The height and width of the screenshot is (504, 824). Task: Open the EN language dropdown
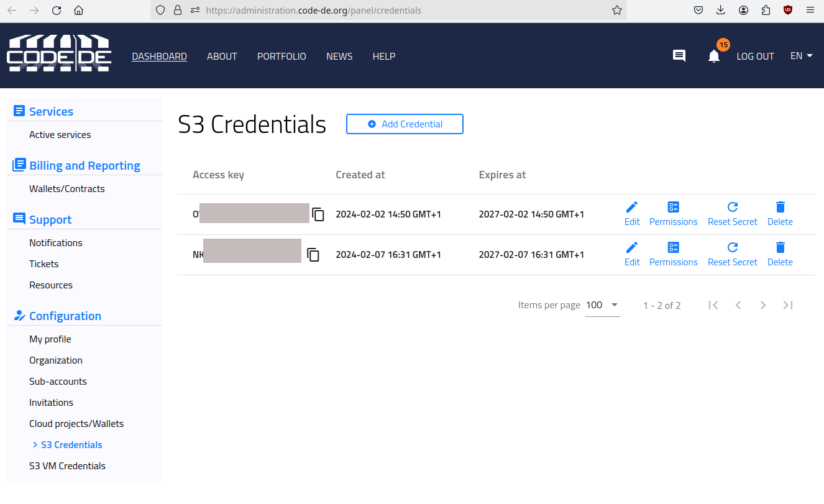(802, 56)
